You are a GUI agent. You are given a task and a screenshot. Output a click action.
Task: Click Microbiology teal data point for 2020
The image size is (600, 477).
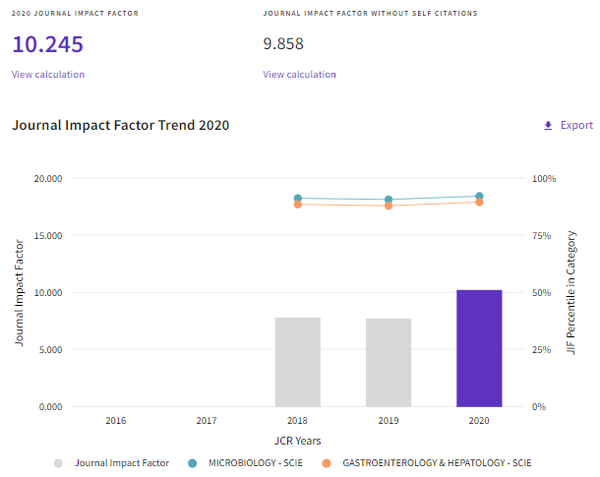tap(479, 196)
